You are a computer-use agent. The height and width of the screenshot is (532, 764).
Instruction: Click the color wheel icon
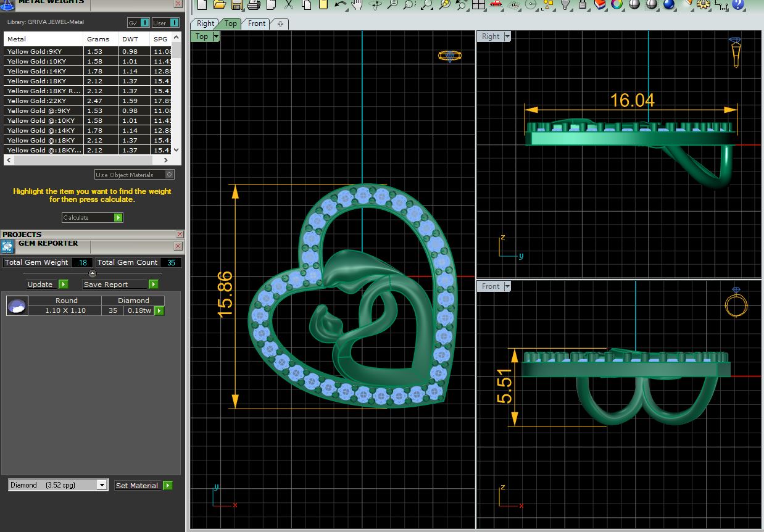tap(617, 4)
